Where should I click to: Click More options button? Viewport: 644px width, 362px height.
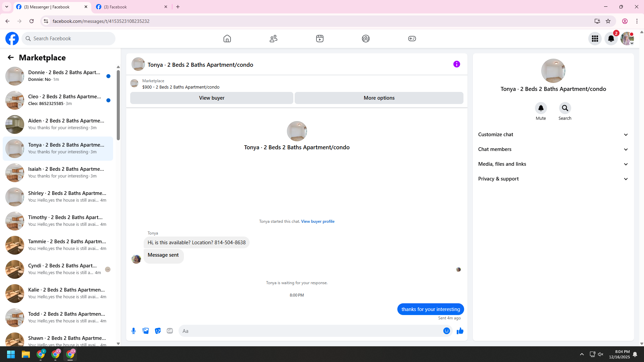pyautogui.click(x=379, y=98)
